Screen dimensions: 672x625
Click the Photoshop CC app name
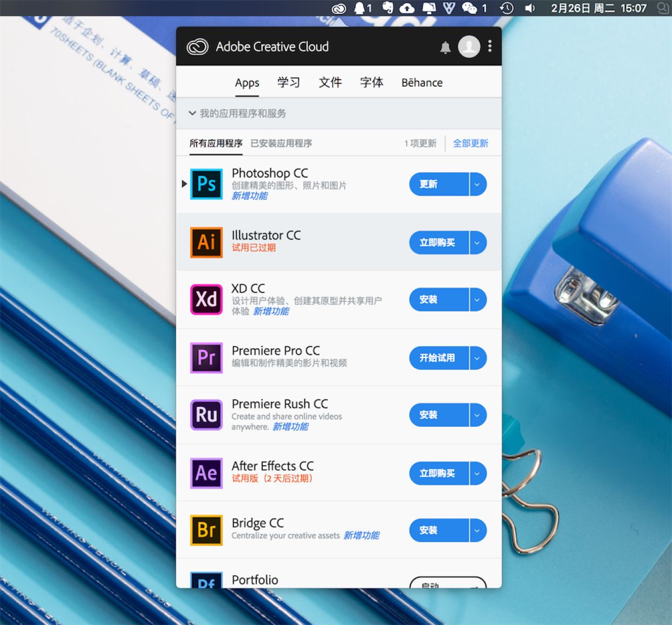270,173
